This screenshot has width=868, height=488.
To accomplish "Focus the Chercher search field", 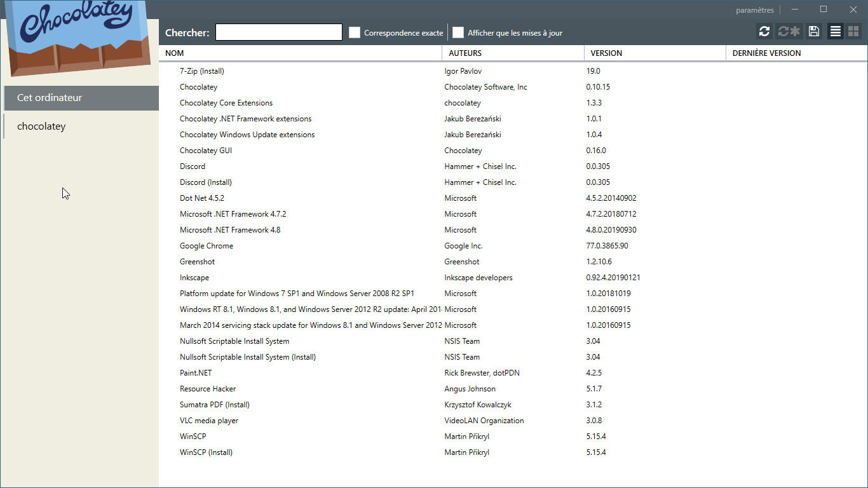I will tap(279, 32).
